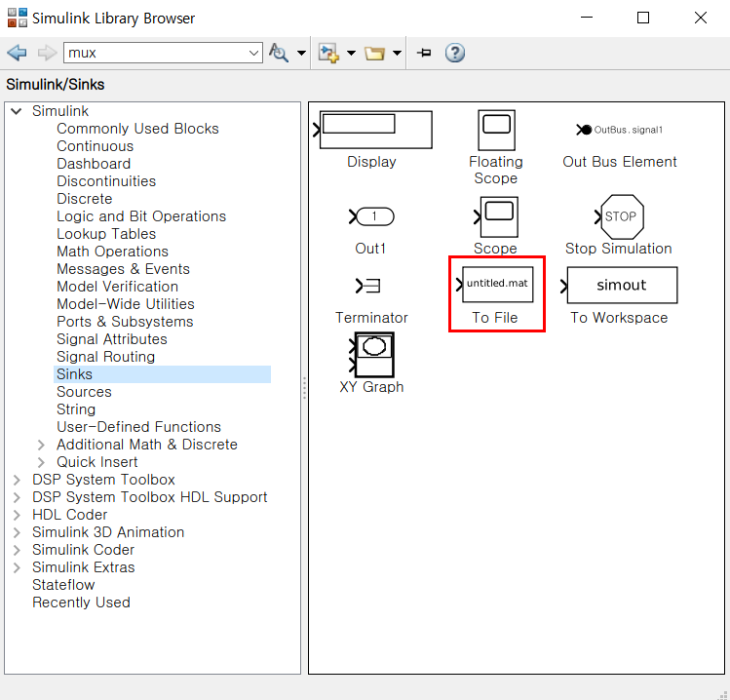
Task: Maximize the Library Browser window
Action: coord(643,18)
